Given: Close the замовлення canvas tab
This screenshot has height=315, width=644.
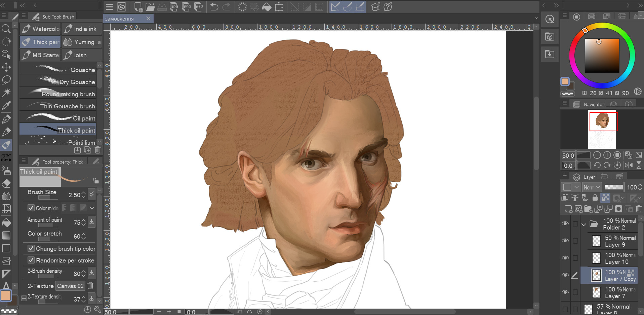Looking at the screenshot, I should (x=148, y=19).
